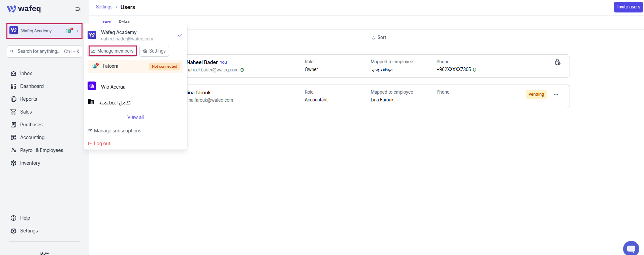Switch language to عربي
The width and height of the screenshot is (644, 255).
44,252
